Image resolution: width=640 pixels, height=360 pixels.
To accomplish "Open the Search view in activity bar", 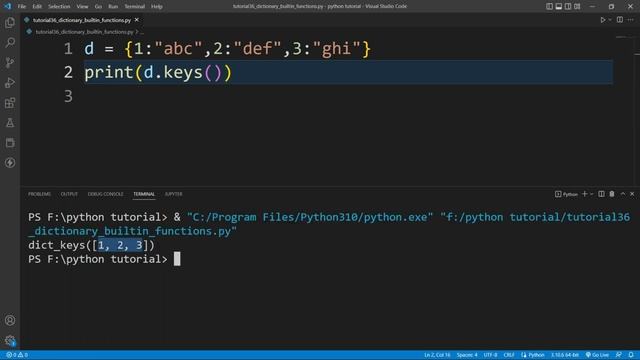I will coord(10,42).
